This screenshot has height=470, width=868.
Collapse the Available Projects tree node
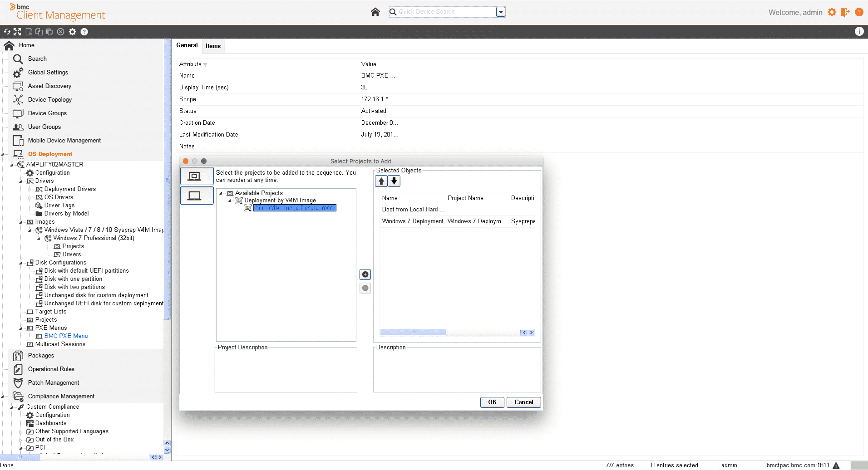coord(221,193)
